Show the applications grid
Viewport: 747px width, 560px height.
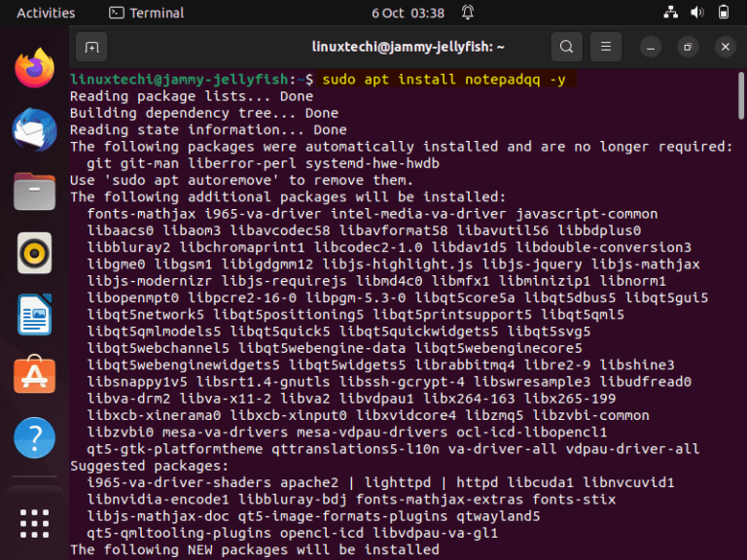click(34, 523)
